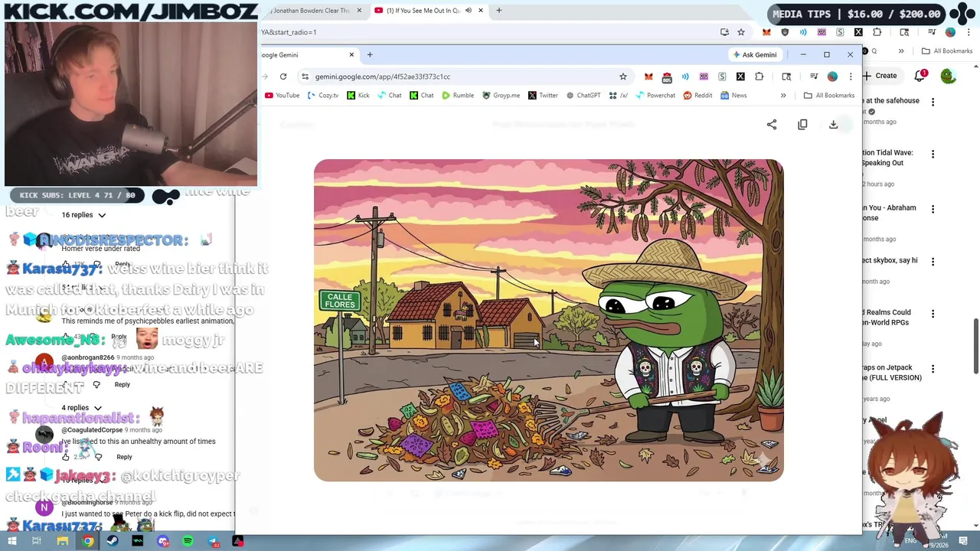Open the Pepe raking leaves image

pyautogui.click(x=548, y=321)
